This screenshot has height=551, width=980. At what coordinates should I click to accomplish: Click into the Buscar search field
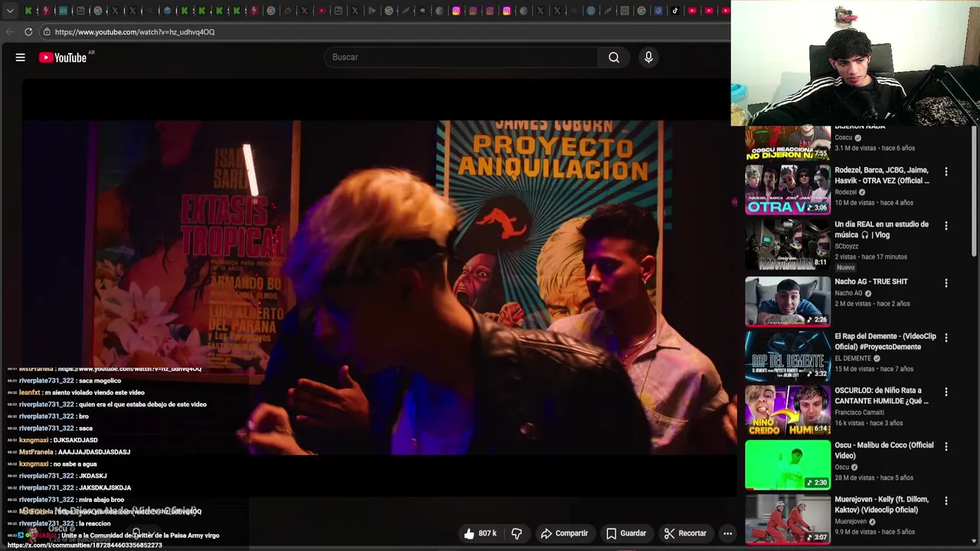(x=462, y=57)
